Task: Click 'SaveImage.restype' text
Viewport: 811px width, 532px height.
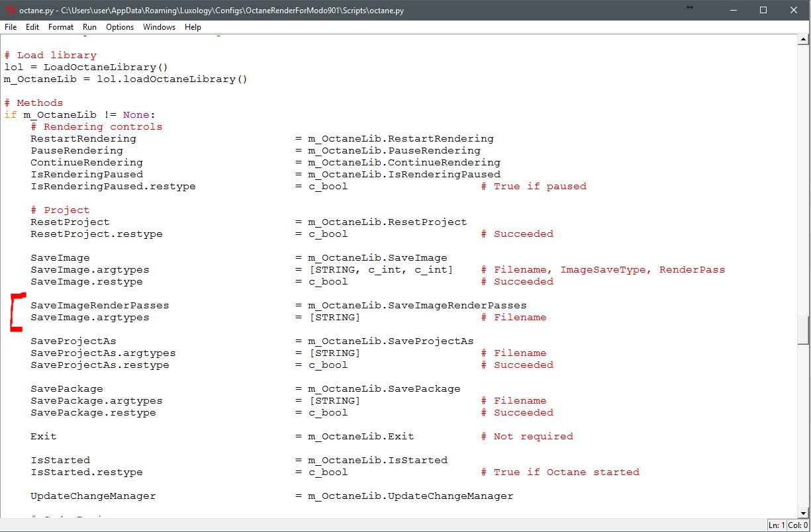Action: point(87,282)
